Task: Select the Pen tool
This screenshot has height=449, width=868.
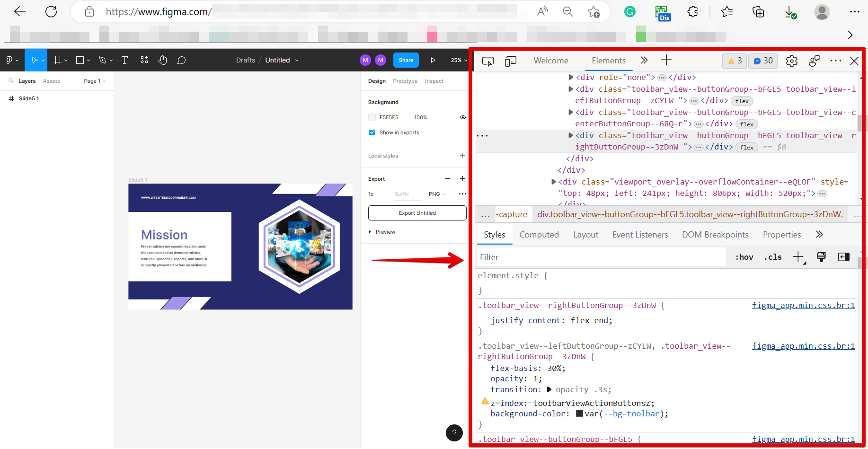Action: coord(103,60)
